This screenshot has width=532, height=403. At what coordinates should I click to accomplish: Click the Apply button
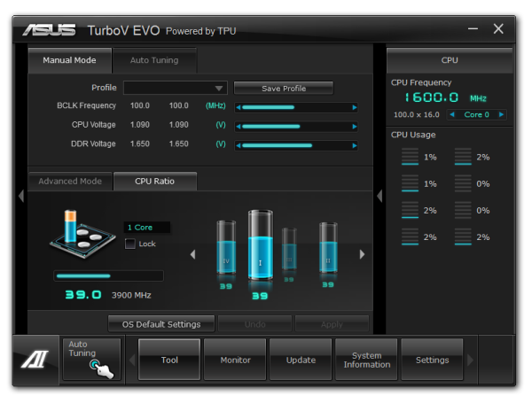(x=332, y=324)
